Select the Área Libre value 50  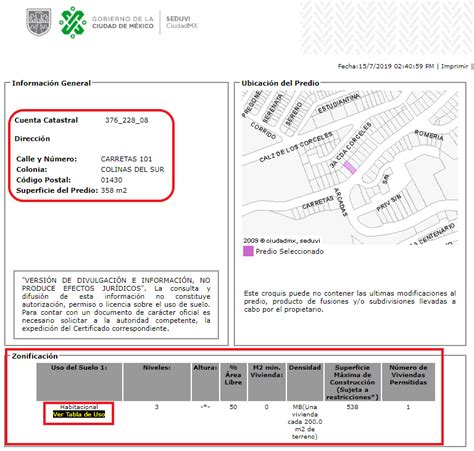point(233,407)
